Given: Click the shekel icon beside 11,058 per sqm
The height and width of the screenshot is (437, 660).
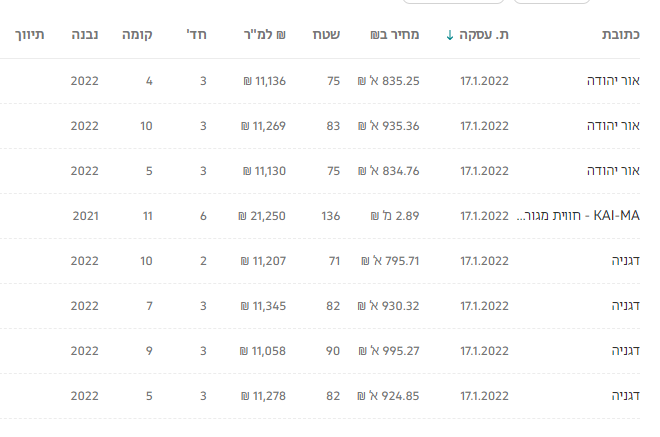Looking at the screenshot, I should (x=245, y=351).
